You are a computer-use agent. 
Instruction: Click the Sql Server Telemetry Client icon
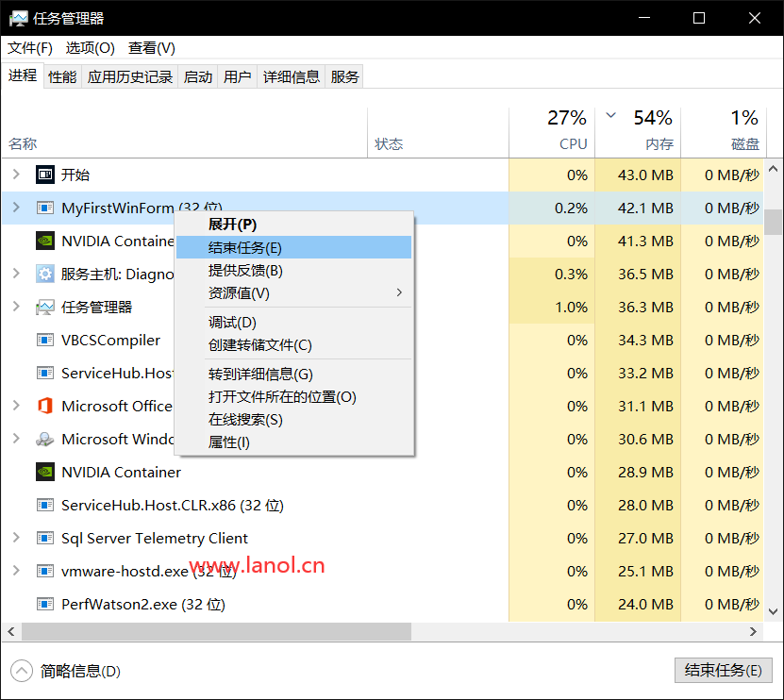coord(45,538)
